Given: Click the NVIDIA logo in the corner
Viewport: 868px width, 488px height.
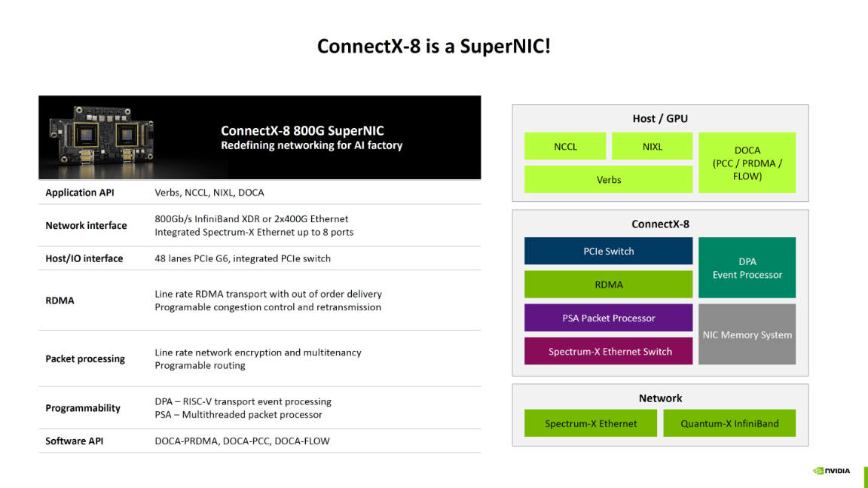Looking at the screenshot, I should pyautogui.click(x=831, y=471).
